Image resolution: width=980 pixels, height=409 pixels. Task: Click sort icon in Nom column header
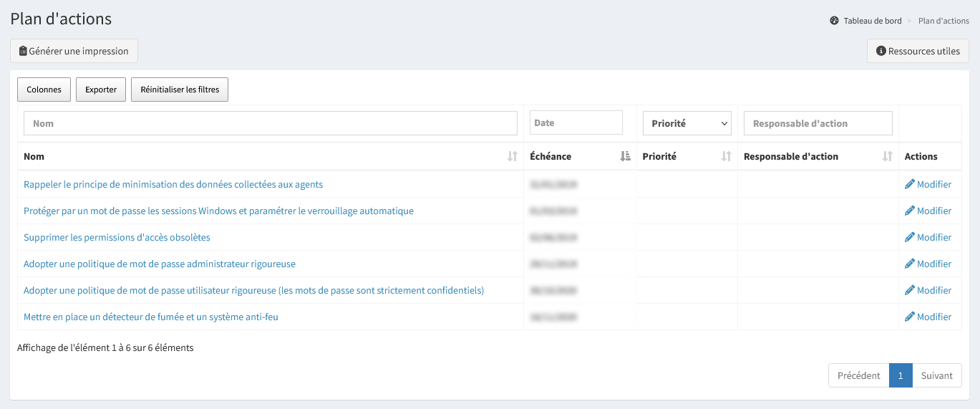(512, 156)
